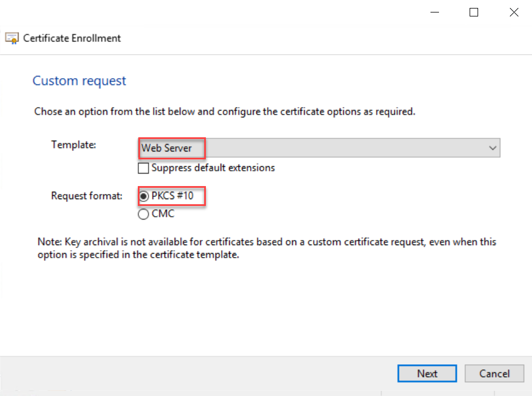Click the CMC option label text
The height and width of the screenshot is (396, 532).
(163, 214)
